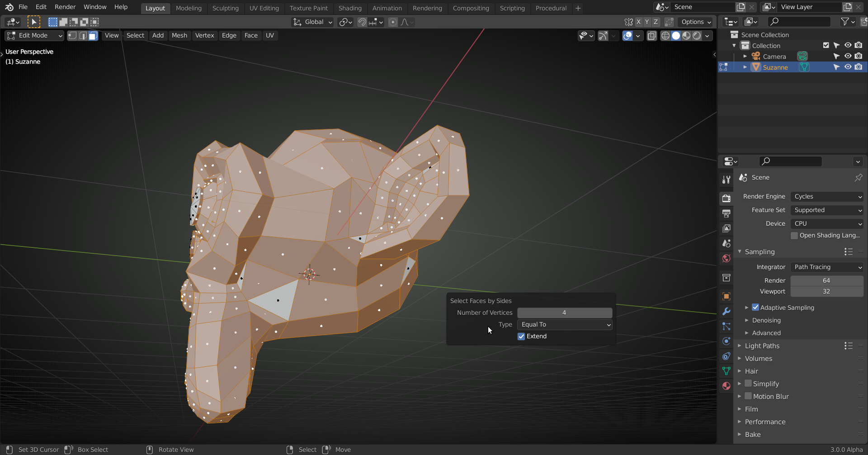Disable Adaptive Sampling checkbox
Screen dimensions: 868x455
click(x=755, y=308)
